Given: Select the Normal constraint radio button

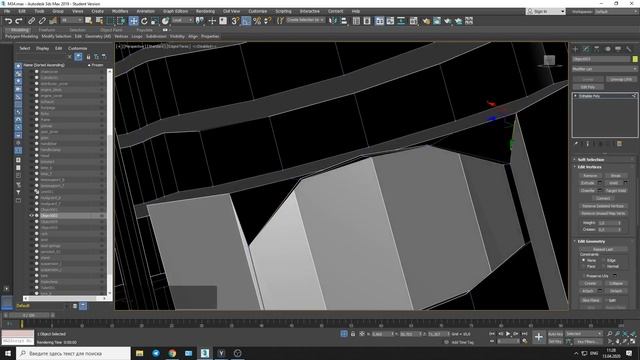Looking at the screenshot, I should tap(604, 266).
